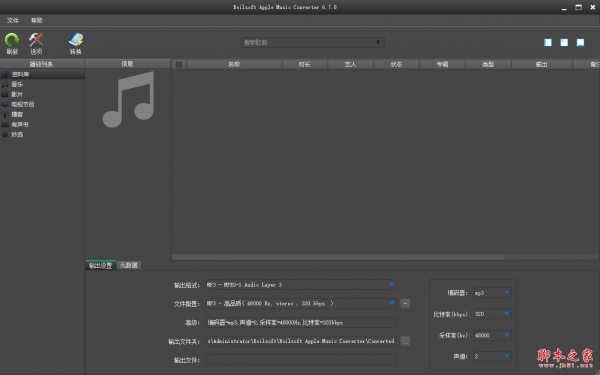The width and height of the screenshot is (600, 375).
Task: Open the search box dropdown arrow
Action: click(378, 42)
